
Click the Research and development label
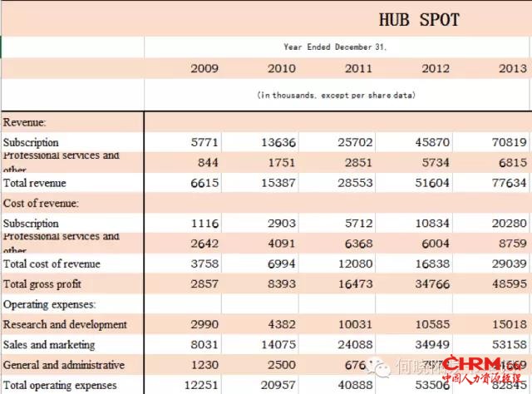[65, 325]
